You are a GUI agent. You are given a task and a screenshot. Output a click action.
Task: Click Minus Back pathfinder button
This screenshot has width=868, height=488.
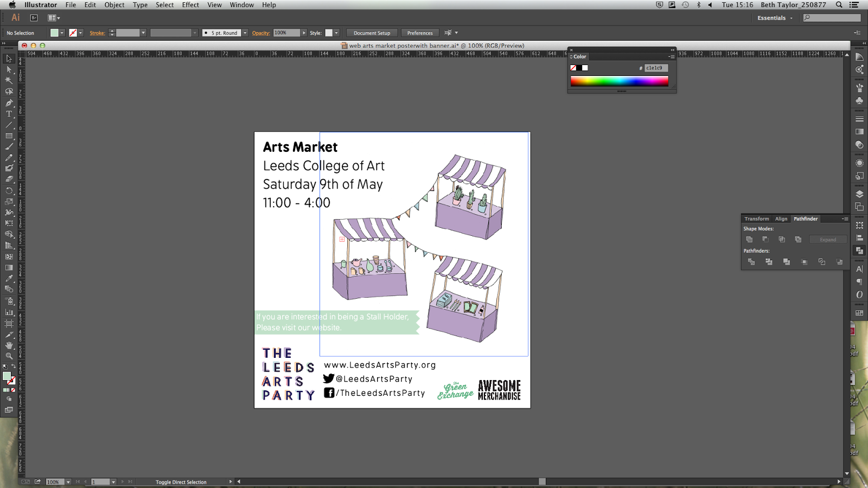[840, 262]
